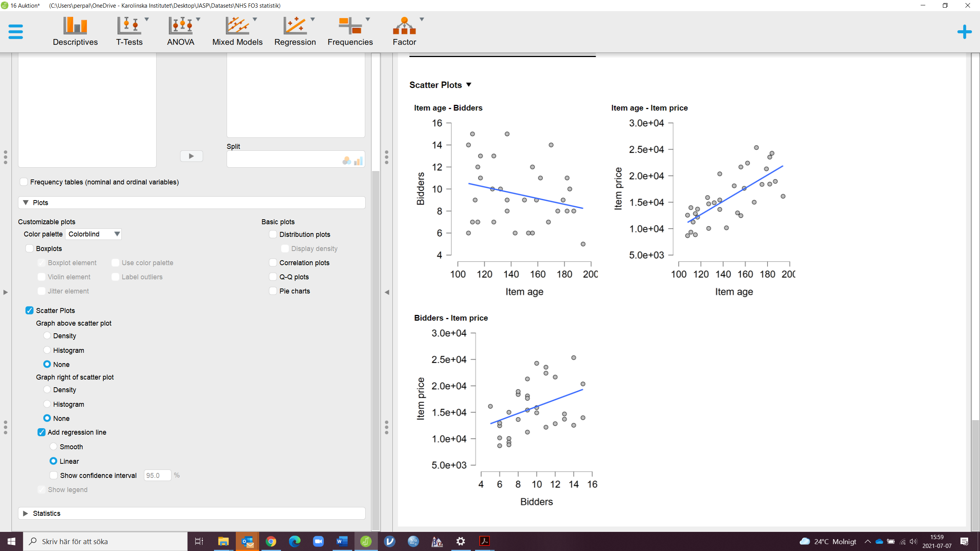The height and width of the screenshot is (551, 980).
Task: Click the plus icon to add a module
Action: pyautogui.click(x=964, y=32)
